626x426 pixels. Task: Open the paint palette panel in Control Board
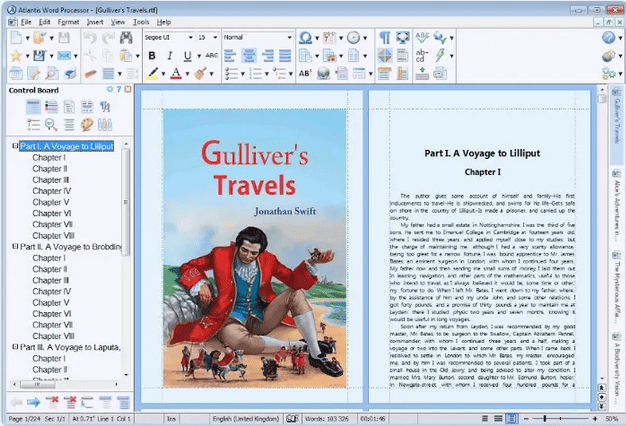click(x=87, y=125)
